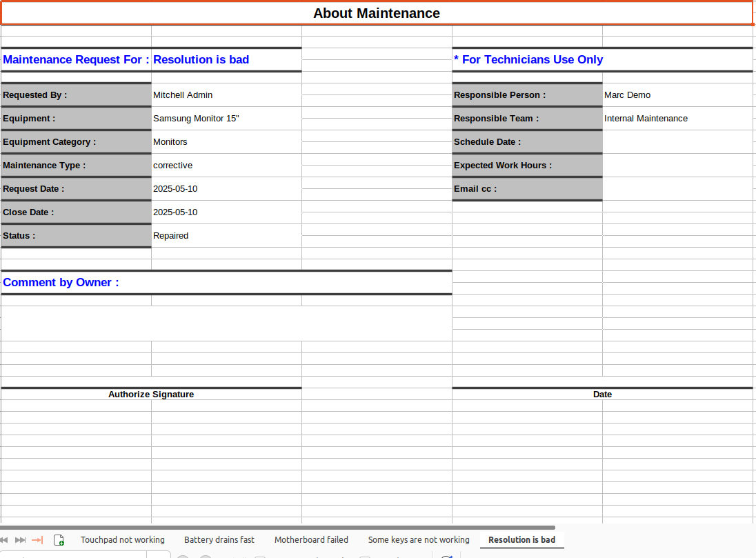
Task: Select the Resolution is bad sheet tab
Action: (x=521, y=539)
